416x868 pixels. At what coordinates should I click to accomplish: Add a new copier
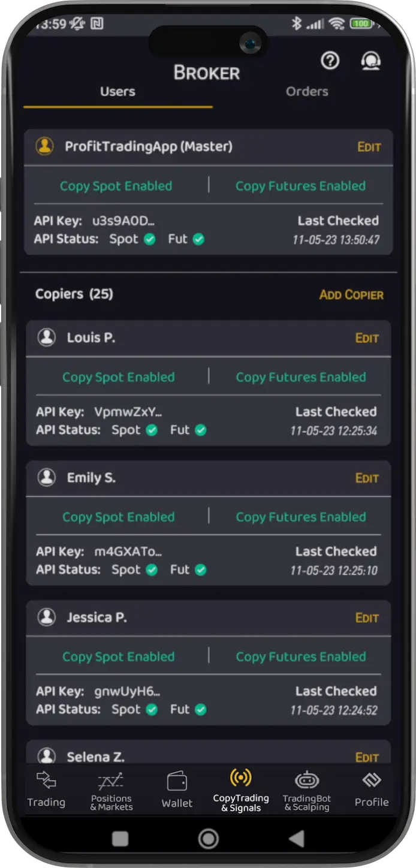[x=351, y=295]
